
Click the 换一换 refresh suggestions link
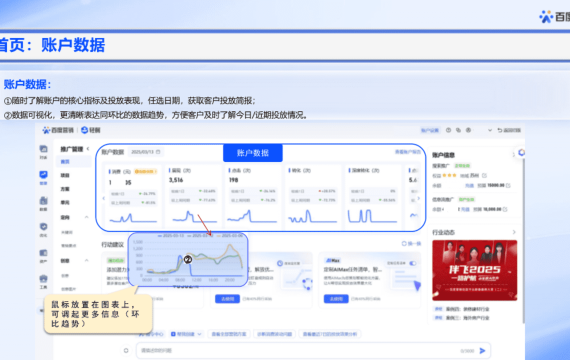[412, 244]
